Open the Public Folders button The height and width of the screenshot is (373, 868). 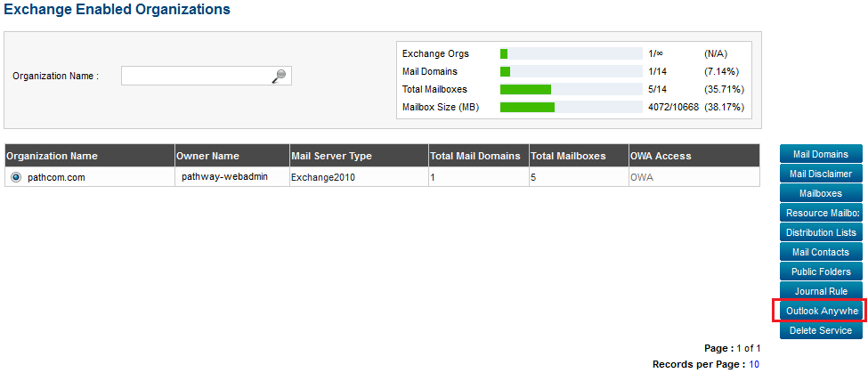(x=821, y=272)
